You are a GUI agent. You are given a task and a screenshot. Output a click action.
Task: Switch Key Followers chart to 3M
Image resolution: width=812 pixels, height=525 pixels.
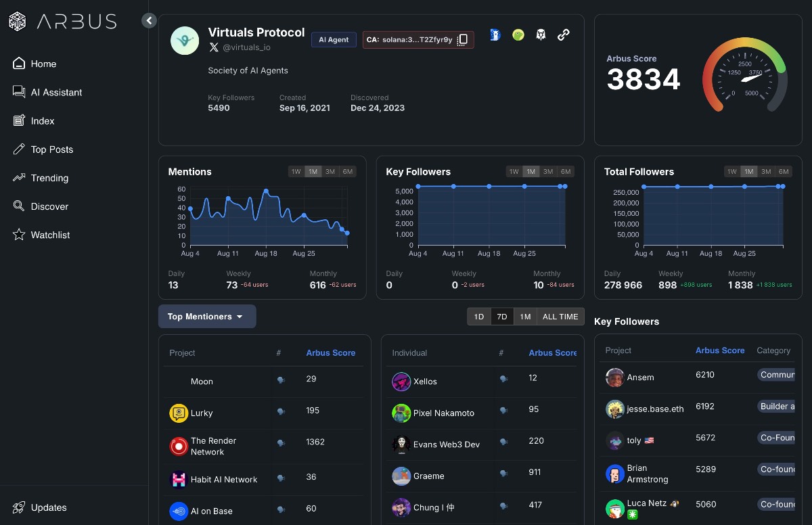(548, 172)
